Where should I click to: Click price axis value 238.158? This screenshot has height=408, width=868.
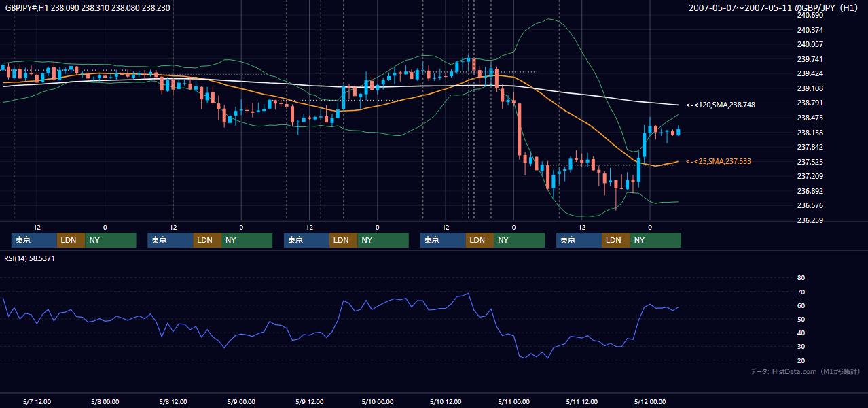pyautogui.click(x=810, y=133)
